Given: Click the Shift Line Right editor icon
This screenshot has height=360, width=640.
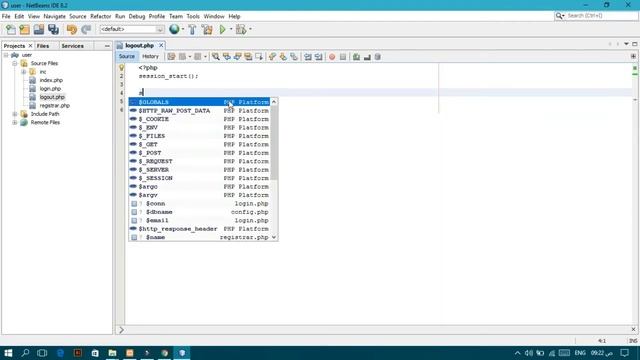Looking at the screenshot, I should [318, 57].
